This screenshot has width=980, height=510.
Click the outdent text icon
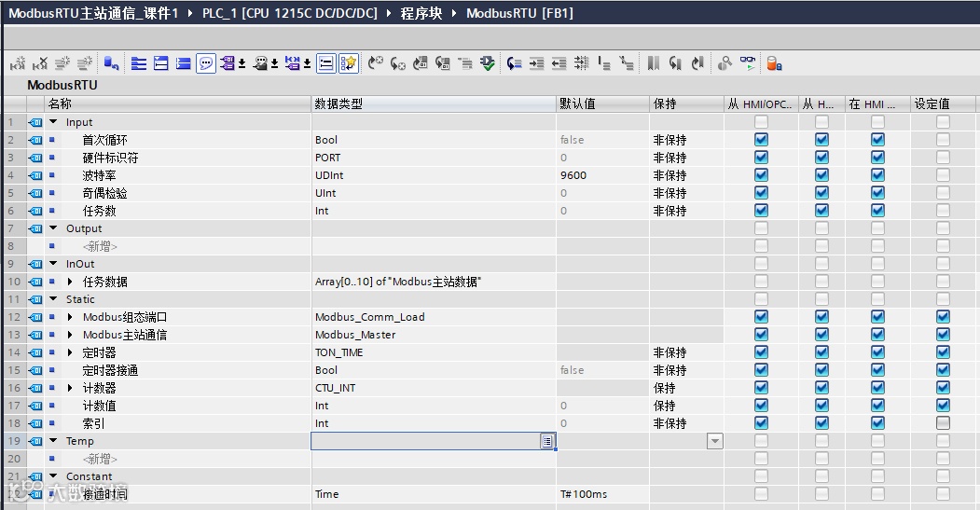tap(559, 63)
